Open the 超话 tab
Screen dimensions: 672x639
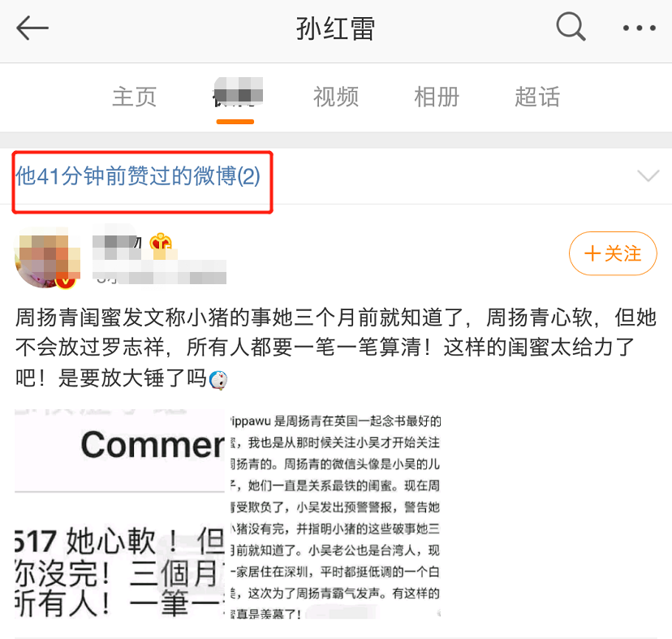(537, 97)
